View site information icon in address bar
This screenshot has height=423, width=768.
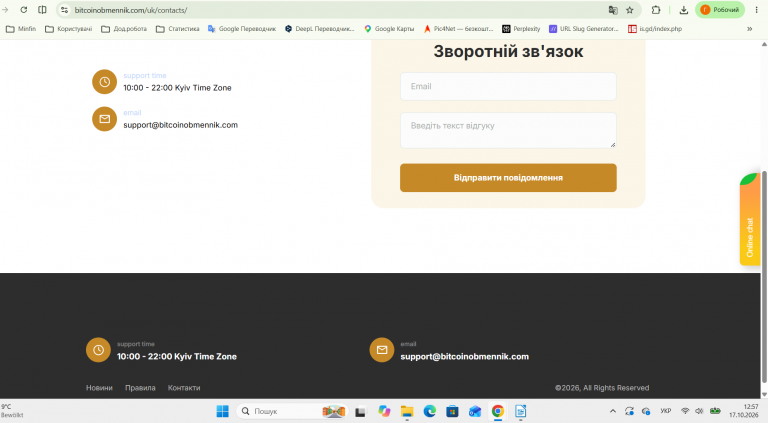point(65,10)
